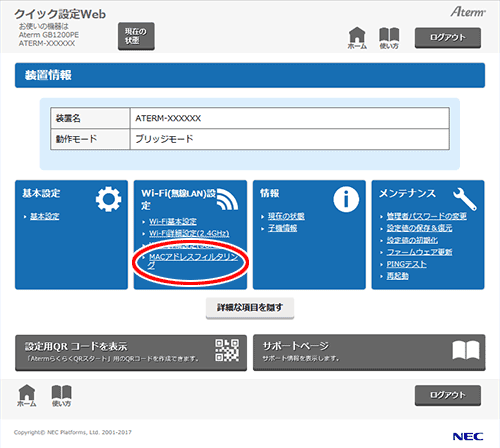Open Wi-Fi基本設定 link
Image resolution: width=500 pixels, height=448 pixels.
pos(173,222)
